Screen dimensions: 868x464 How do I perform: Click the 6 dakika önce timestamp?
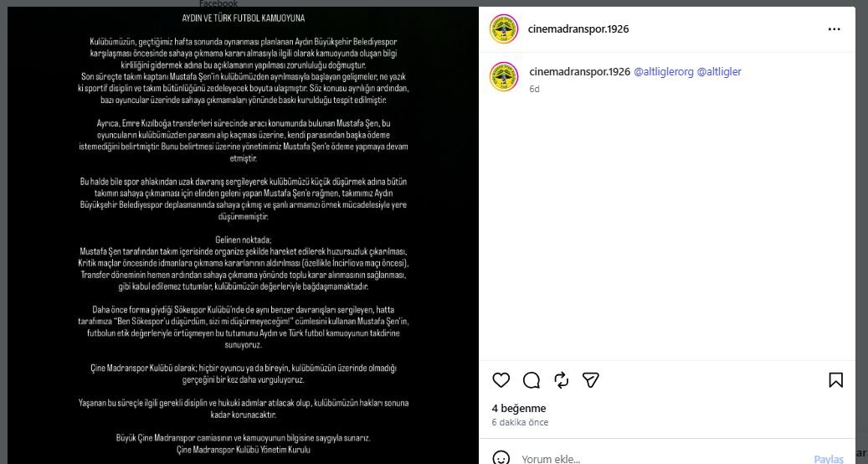point(520,422)
